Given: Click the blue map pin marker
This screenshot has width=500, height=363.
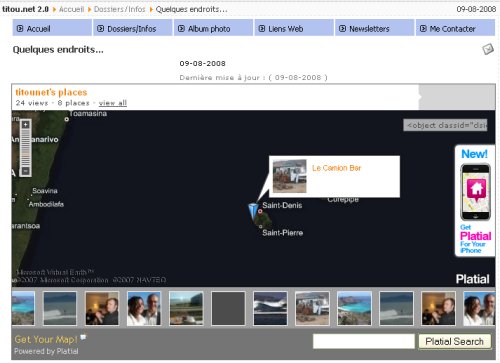Looking at the screenshot, I should [253, 212].
